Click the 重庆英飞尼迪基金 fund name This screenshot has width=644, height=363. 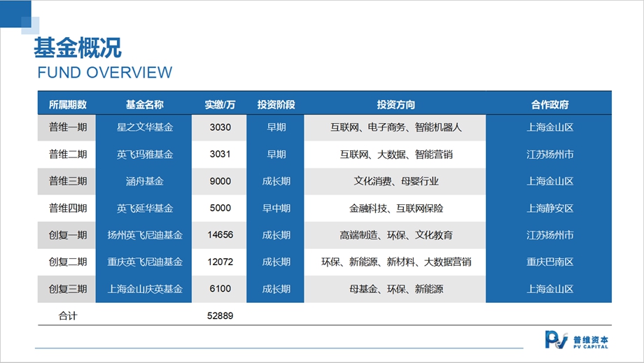[x=145, y=262]
